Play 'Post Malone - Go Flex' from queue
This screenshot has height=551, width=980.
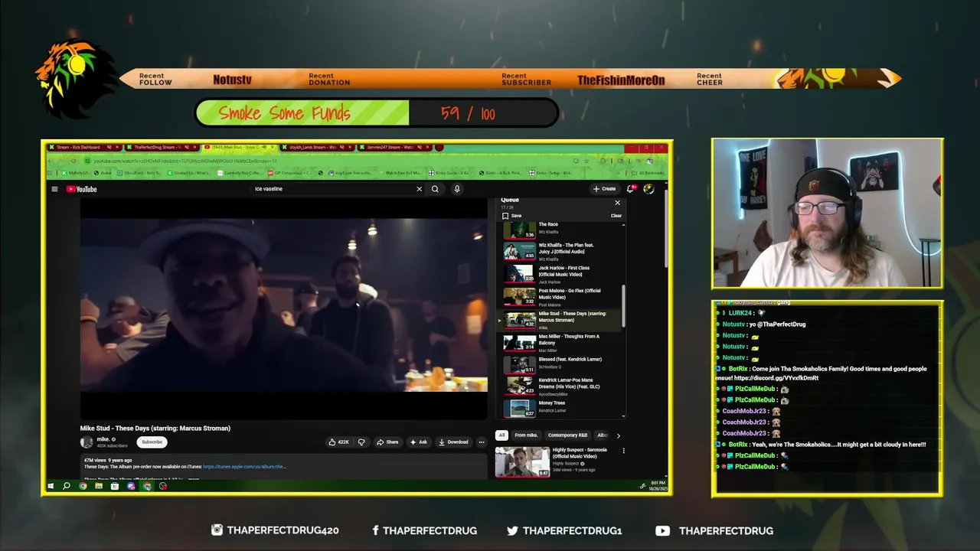563,297
